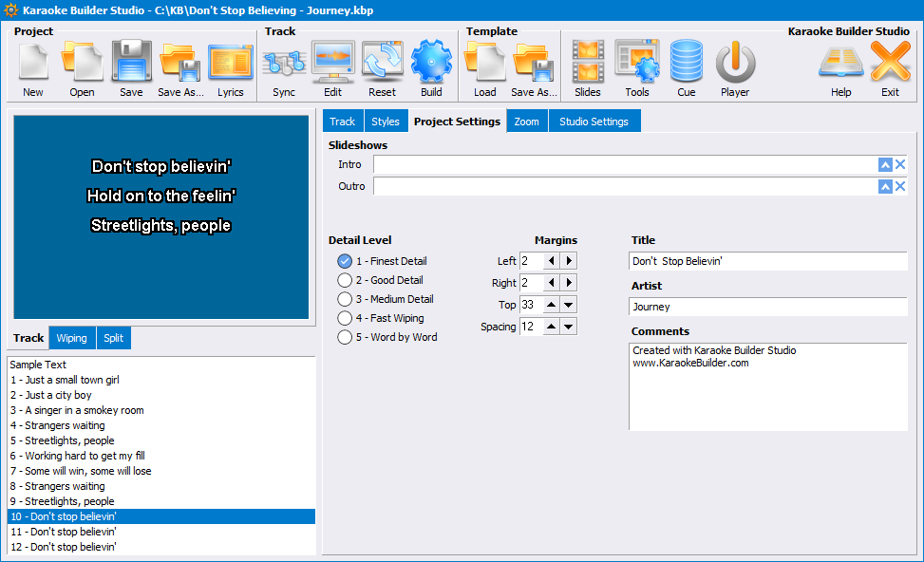Click the Left margin value field
This screenshot has height=562, width=924.
(x=532, y=261)
